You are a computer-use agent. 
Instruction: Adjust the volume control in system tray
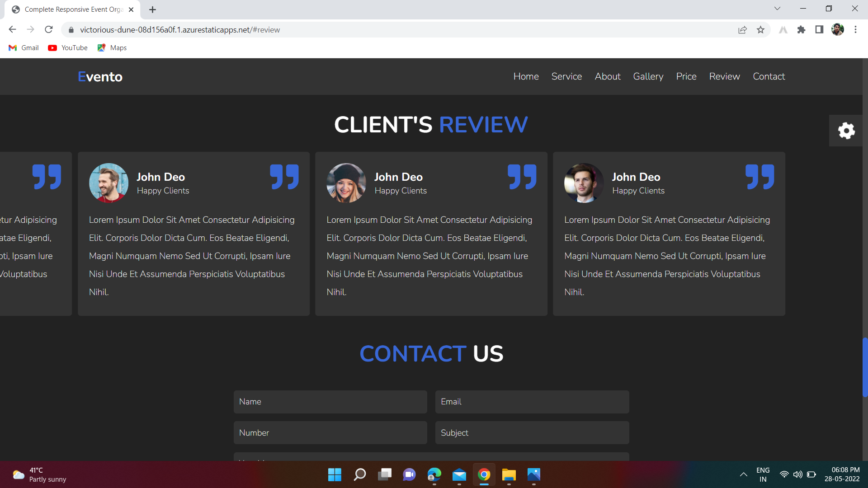tap(798, 474)
